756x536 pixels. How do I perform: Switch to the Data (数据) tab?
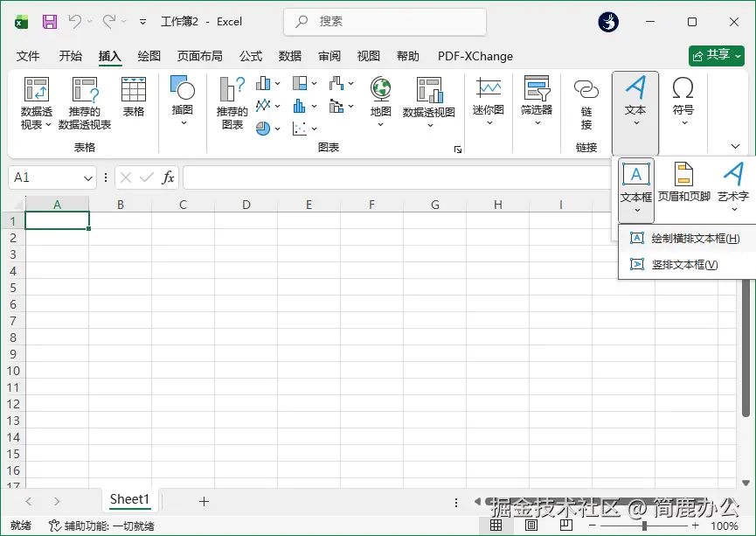290,57
